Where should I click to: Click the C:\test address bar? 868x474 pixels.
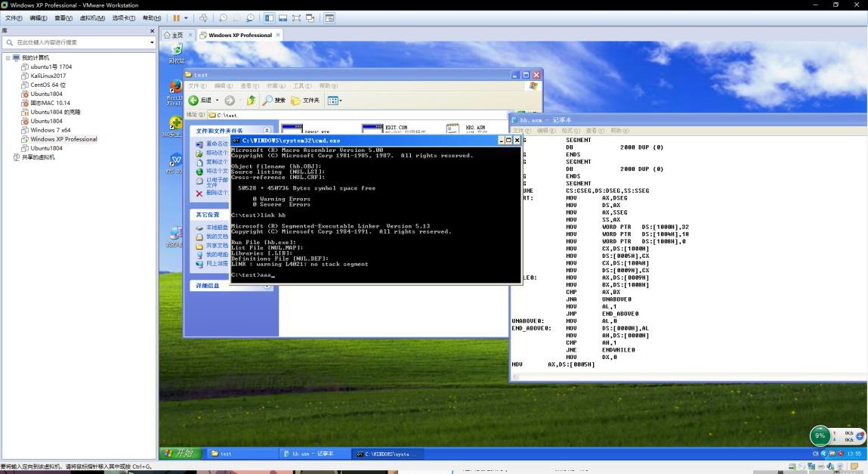(x=357, y=115)
